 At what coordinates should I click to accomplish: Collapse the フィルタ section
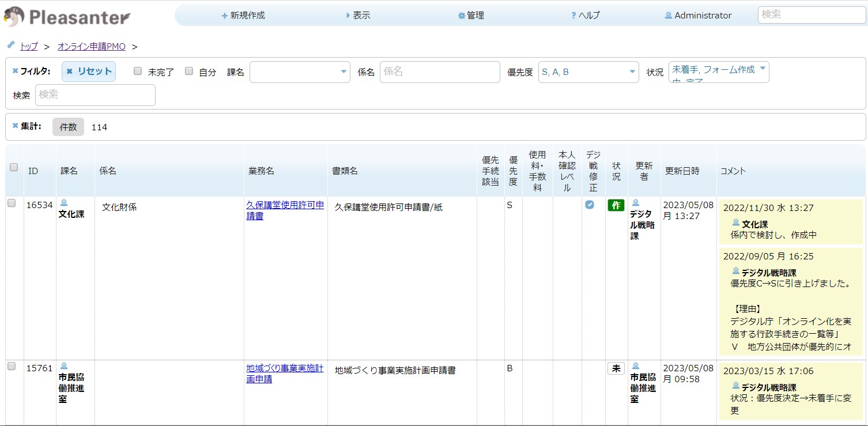coord(31,71)
